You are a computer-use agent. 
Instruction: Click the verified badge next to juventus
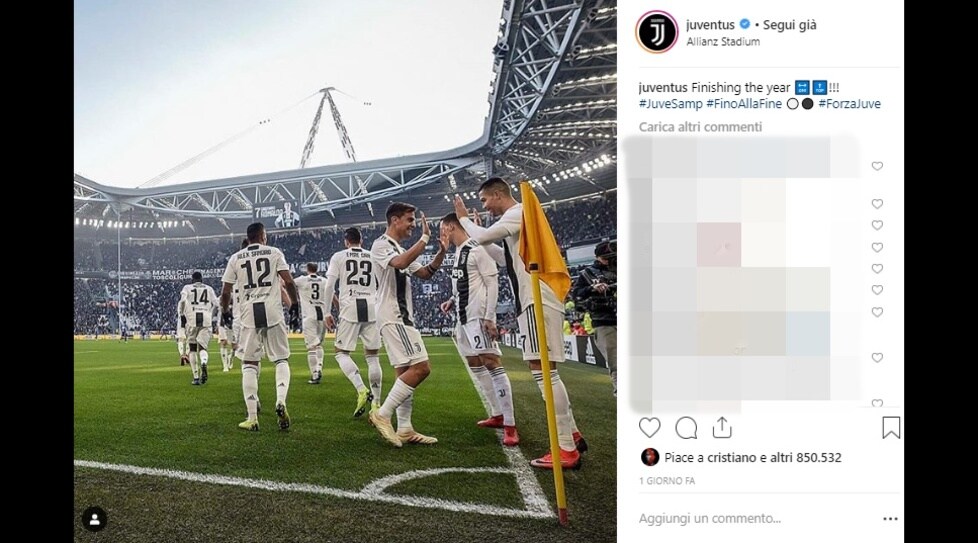(x=745, y=24)
